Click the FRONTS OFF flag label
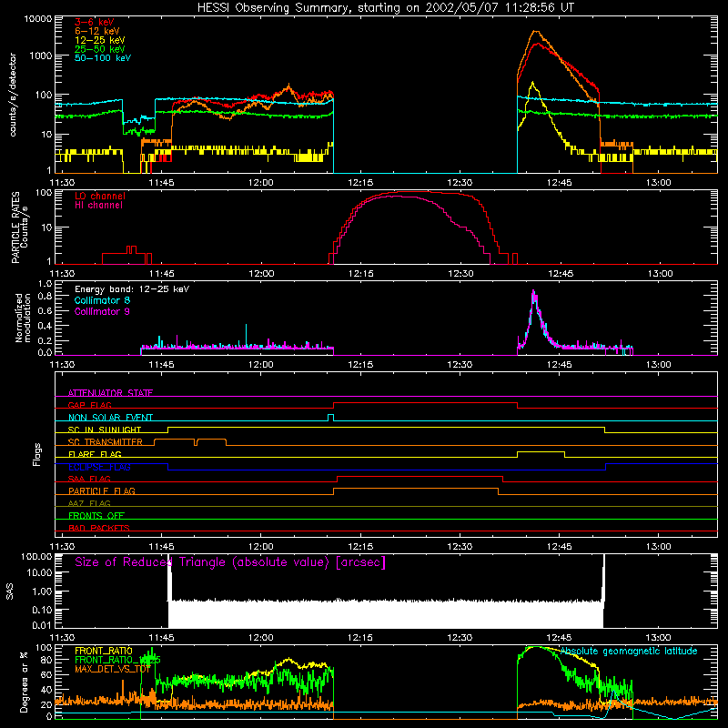Screen dimensions: 728x728 [x=96, y=515]
